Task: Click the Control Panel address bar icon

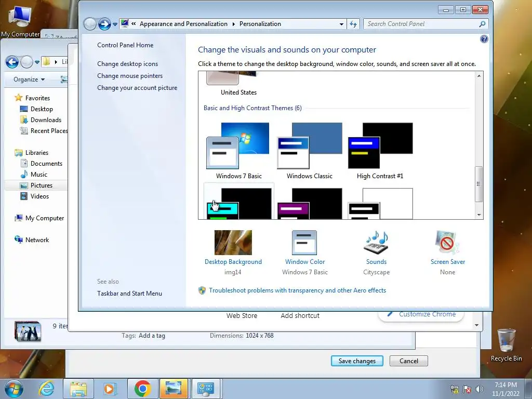Action: click(125, 23)
